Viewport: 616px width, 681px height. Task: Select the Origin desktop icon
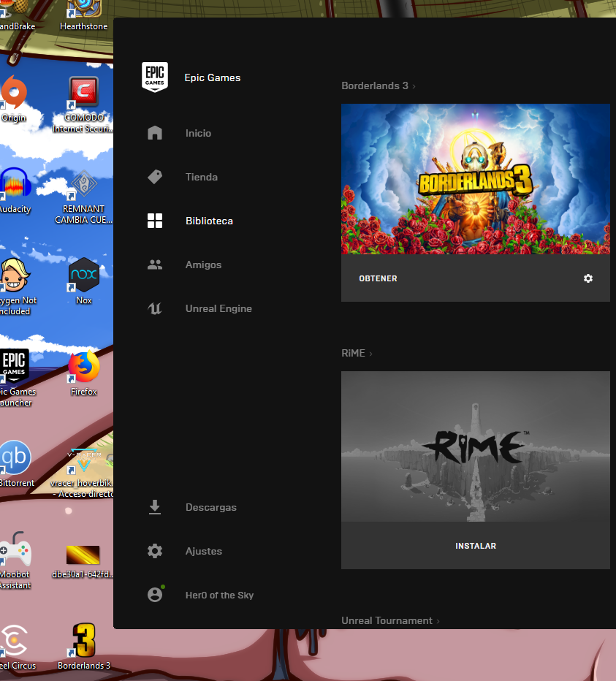pos(13,99)
